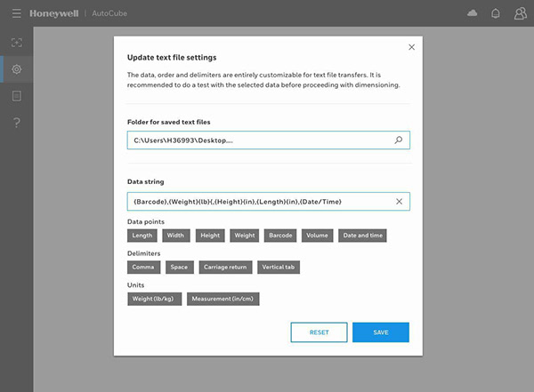
Task: Add the Width data point
Action: [x=175, y=236]
